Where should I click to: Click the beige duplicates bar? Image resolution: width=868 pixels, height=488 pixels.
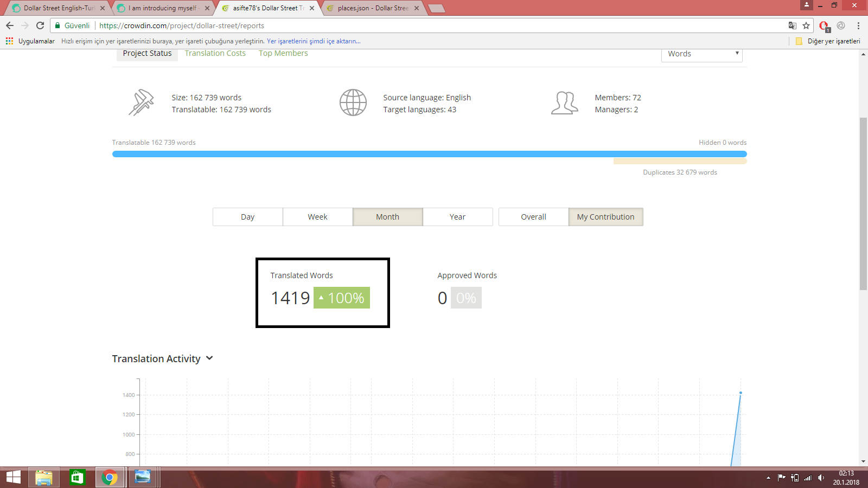pos(680,161)
